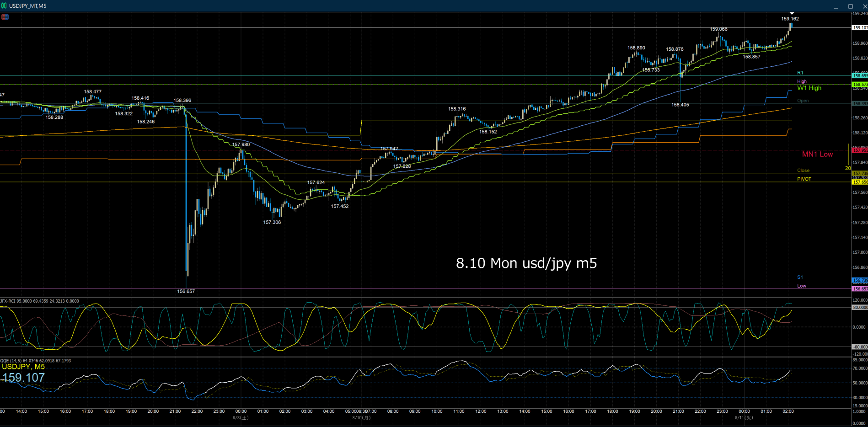This screenshot has width=868, height=427.
Task: Open the red-blue one-click trading panel icon
Action: click(5, 17)
